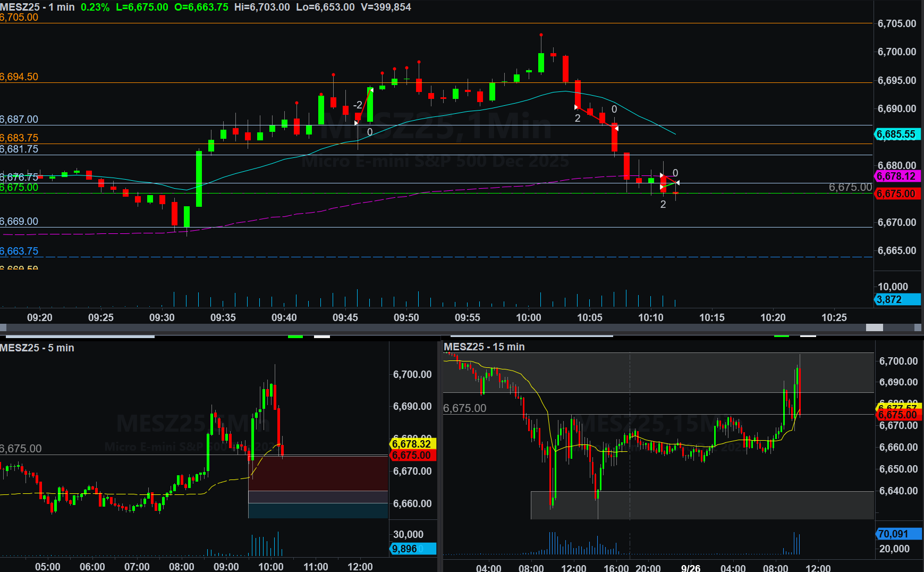The width and height of the screenshot is (924, 572).
Task: Click the cyan 6,685.55 moving average price tag
Action: (897, 134)
